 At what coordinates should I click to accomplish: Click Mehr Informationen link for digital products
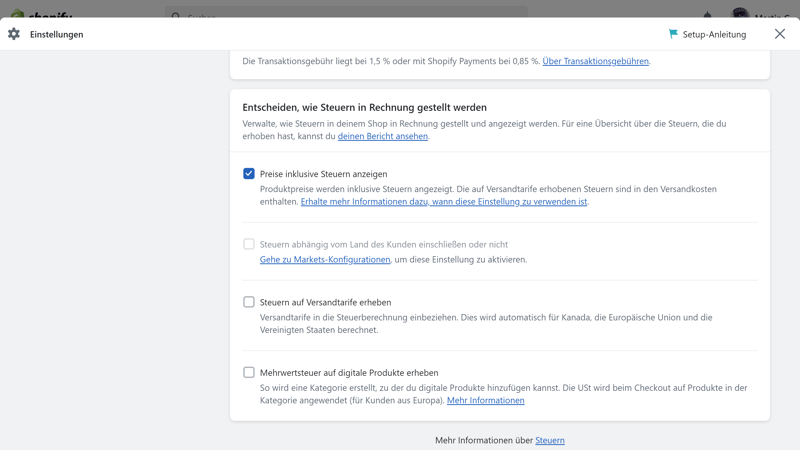[485, 400]
